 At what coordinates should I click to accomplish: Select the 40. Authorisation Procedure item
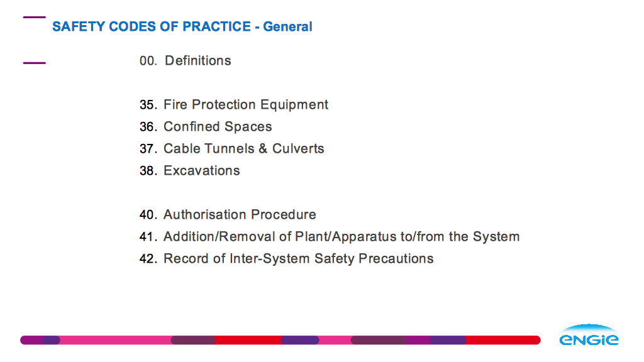[x=228, y=214]
